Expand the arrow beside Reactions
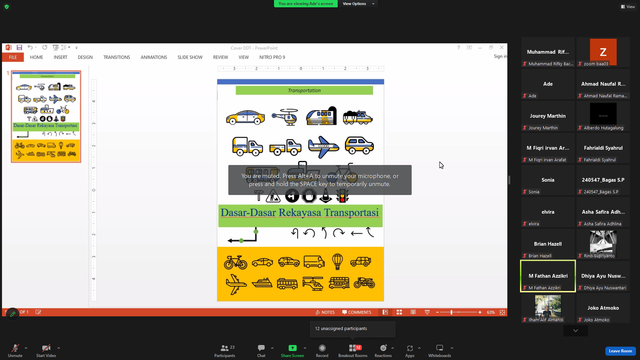Screen dimensions: 640x360 393,348
